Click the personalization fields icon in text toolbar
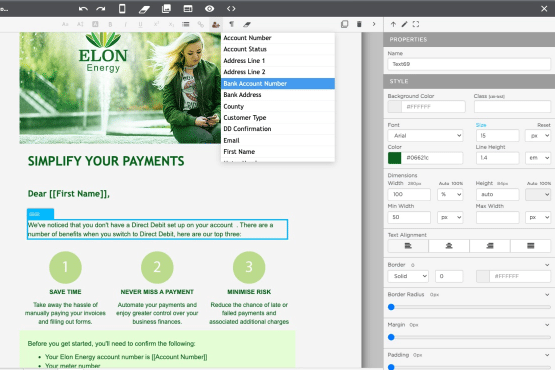The width and height of the screenshot is (555, 370). click(x=216, y=24)
